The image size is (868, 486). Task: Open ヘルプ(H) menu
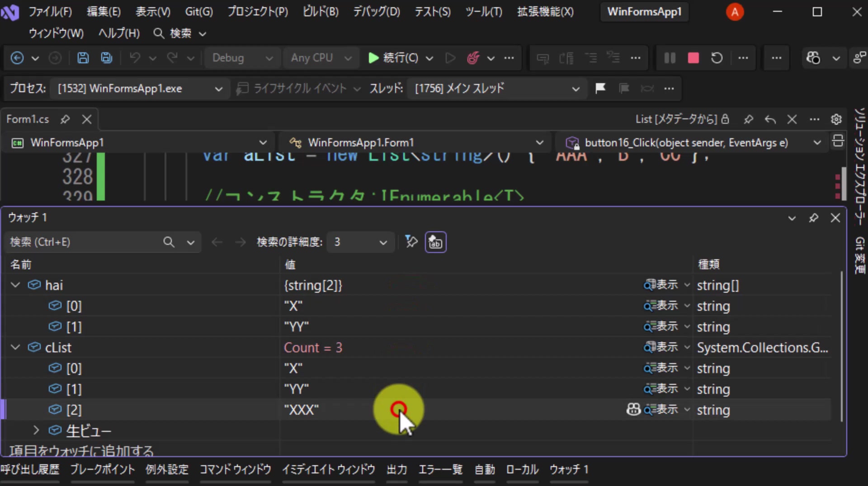119,33
